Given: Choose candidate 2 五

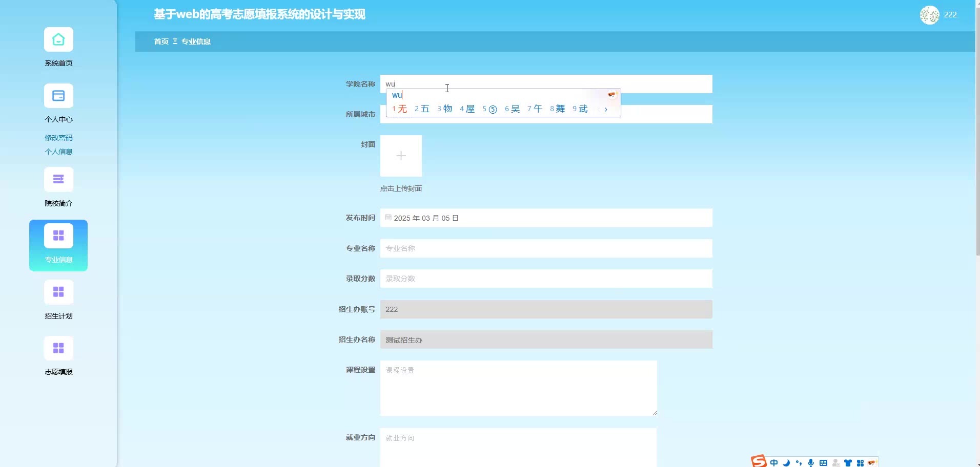Looking at the screenshot, I should [x=422, y=109].
